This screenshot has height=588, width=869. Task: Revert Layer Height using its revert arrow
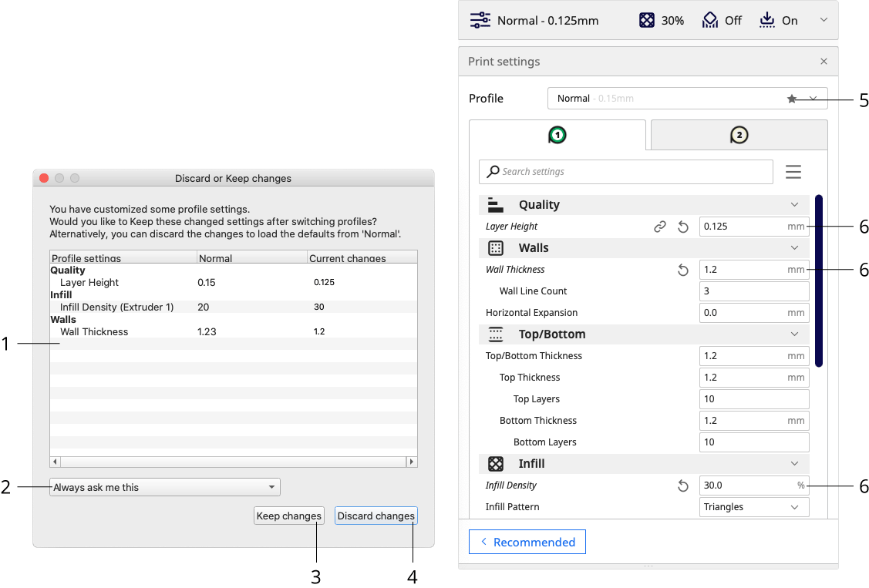coord(683,227)
